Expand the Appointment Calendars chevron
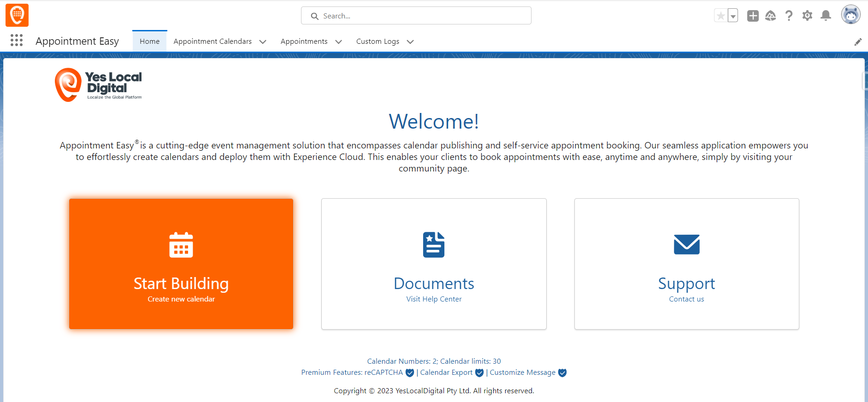This screenshot has height=402, width=868. 263,42
